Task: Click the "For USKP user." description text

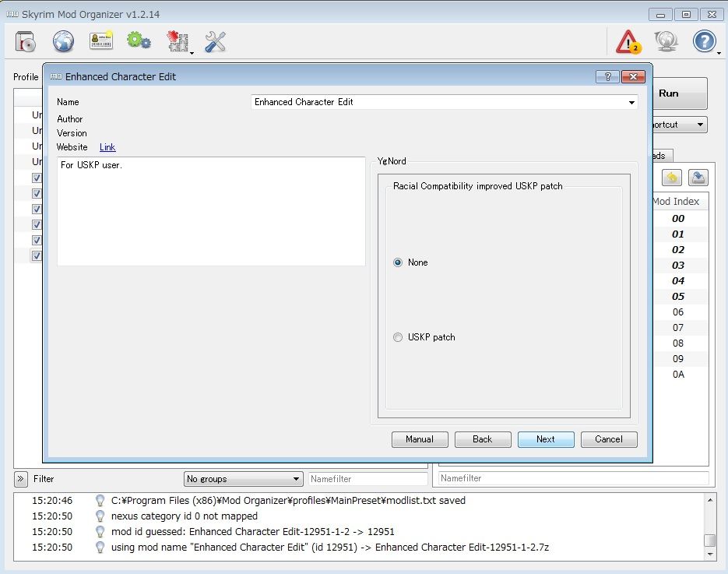Action: [x=91, y=165]
